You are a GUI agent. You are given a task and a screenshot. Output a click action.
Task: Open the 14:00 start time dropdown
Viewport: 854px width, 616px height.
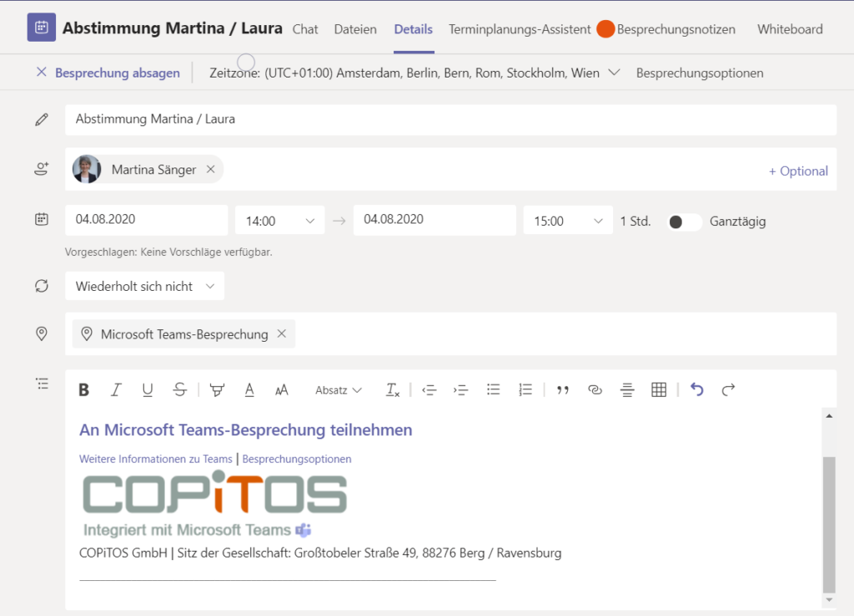280,220
